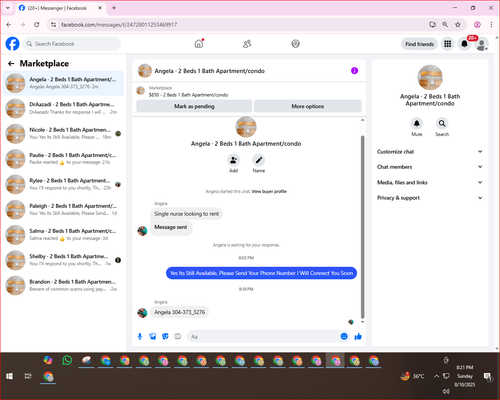Open the Chrome profile avatar icon
Image resolution: width=500 pixels, height=400 pixels.
(477, 24)
